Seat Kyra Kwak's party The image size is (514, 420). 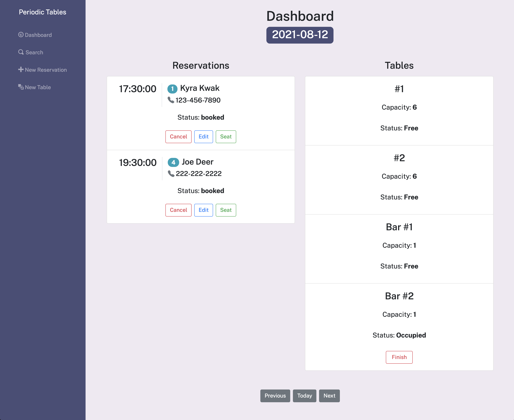point(226,137)
